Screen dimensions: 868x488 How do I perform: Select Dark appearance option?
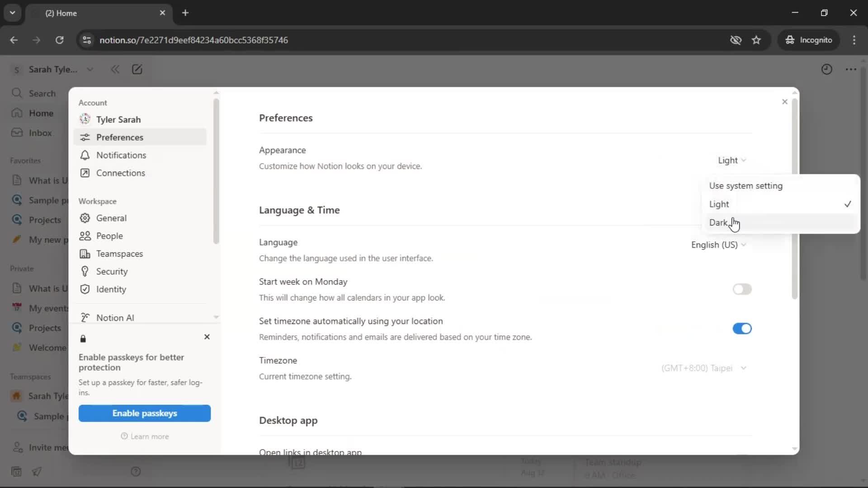pos(780,223)
